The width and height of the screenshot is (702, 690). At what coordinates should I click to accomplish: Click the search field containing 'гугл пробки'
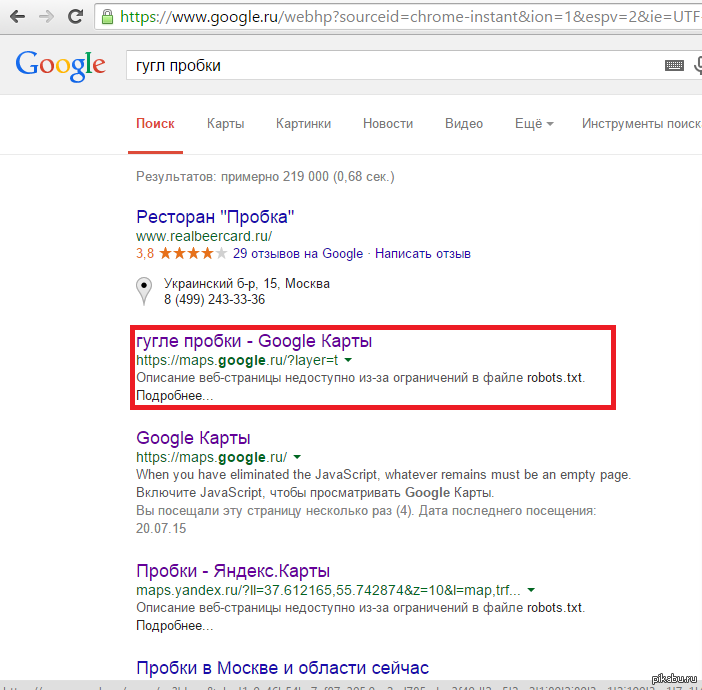click(390, 66)
